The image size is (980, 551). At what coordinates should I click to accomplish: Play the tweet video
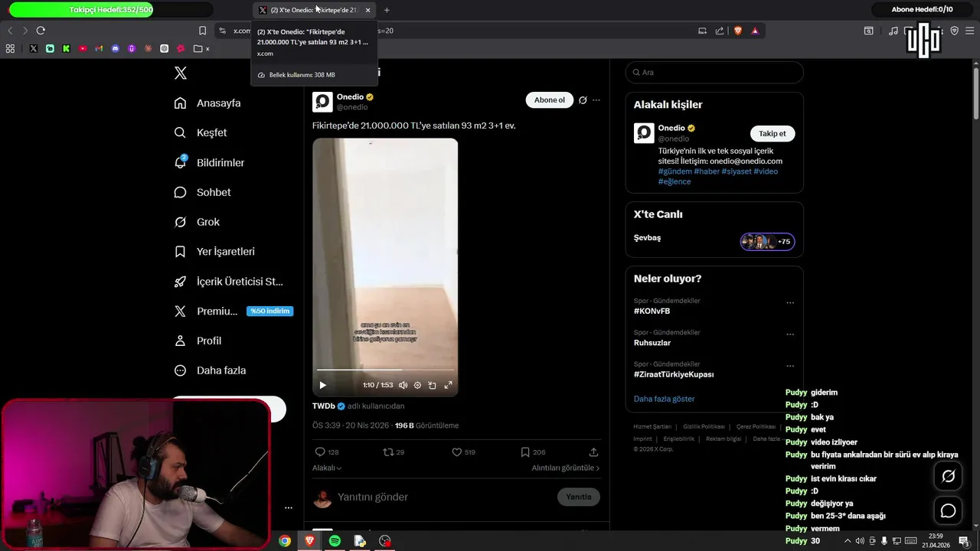coord(322,385)
